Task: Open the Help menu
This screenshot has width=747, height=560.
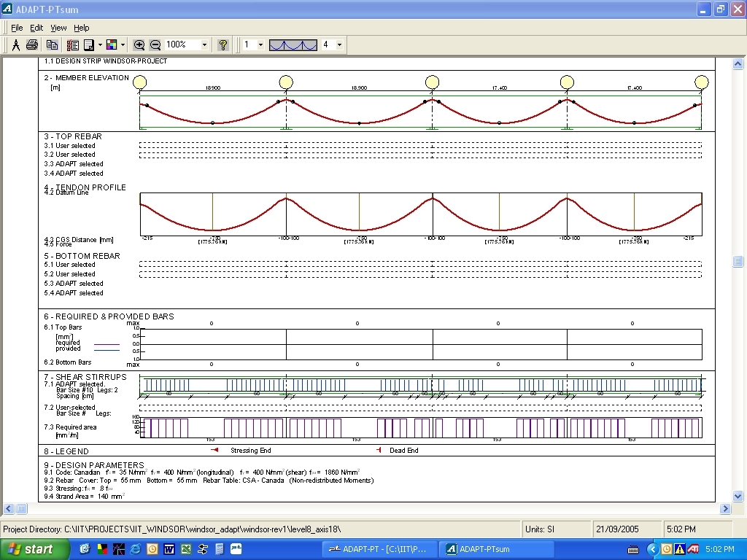Action: 81,28
